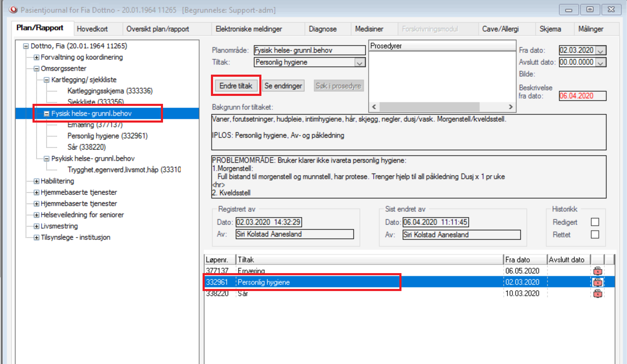Select Kartleggingsskjema (333336) in tree
The width and height of the screenshot is (627, 364).
(110, 91)
